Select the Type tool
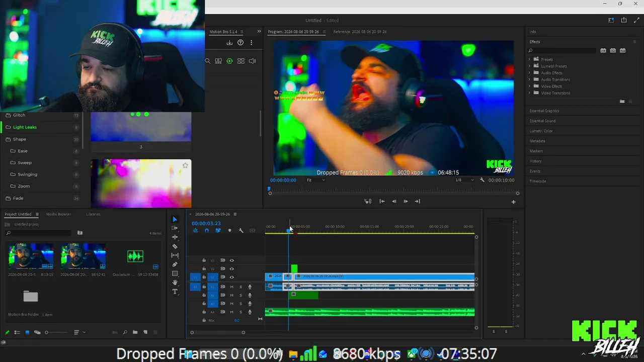The width and height of the screenshot is (644, 362). [x=175, y=292]
